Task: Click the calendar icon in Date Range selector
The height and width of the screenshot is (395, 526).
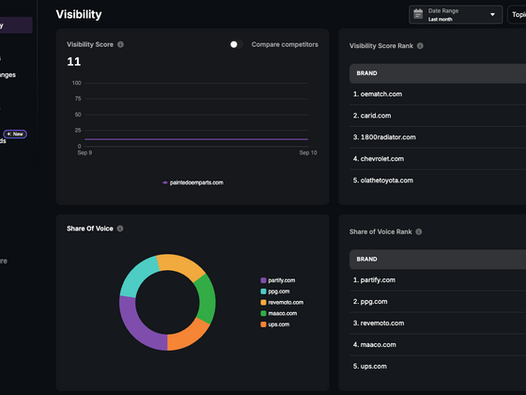Action: [418, 14]
